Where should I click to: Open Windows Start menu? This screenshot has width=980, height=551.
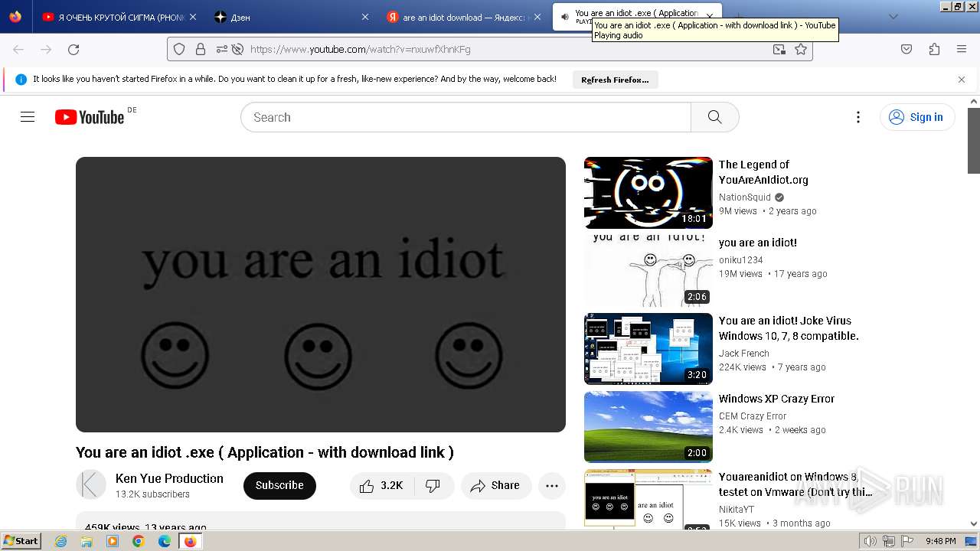[x=21, y=540]
